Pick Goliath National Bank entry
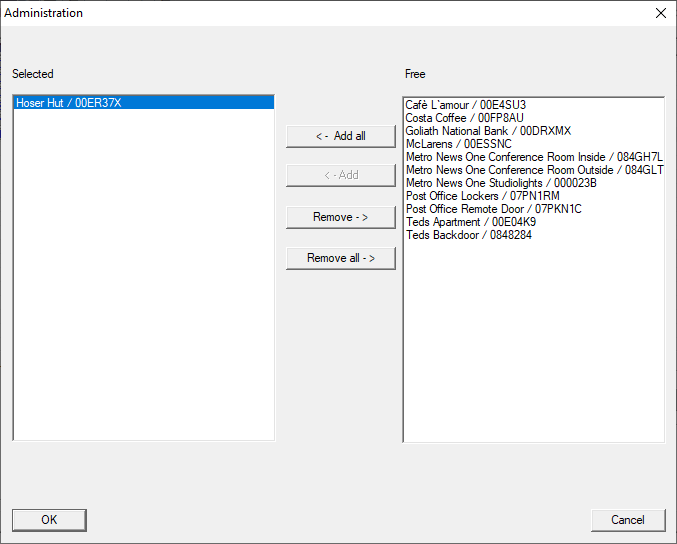The width and height of the screenshot is (677, 544). (488, 131)
